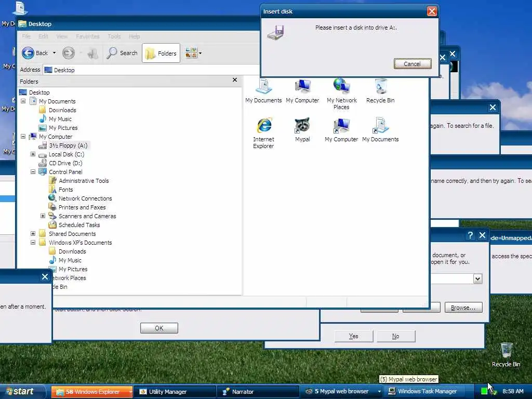Image resolution: width=532 pixels, height=399 pixels.
Task: Open the View menu in Explorer
Action: pos(62,36)
